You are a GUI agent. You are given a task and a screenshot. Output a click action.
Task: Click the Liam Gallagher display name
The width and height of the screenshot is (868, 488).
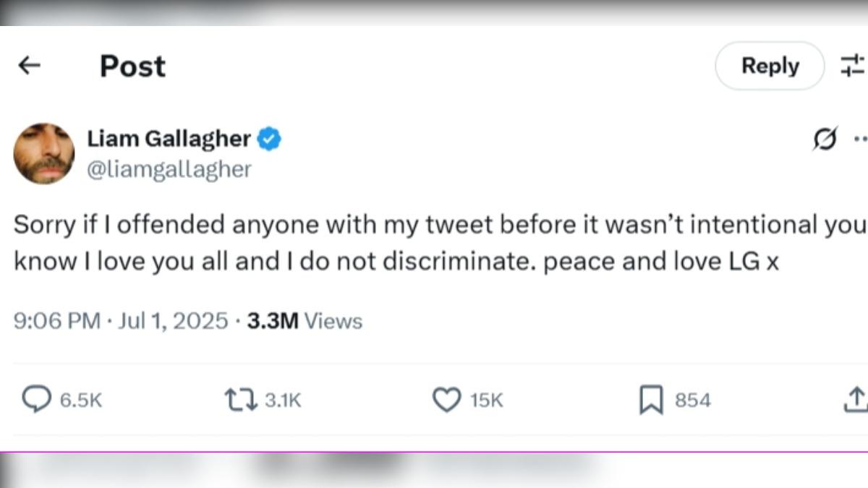169,138
